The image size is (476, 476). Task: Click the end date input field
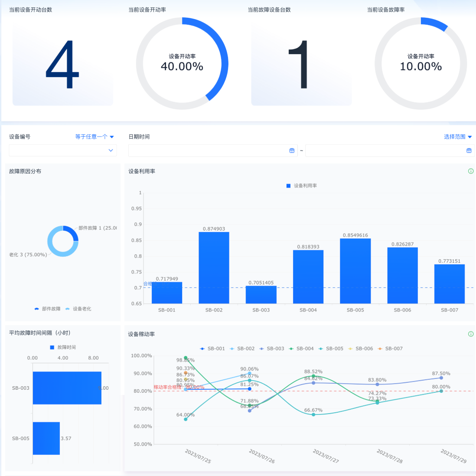390,150
